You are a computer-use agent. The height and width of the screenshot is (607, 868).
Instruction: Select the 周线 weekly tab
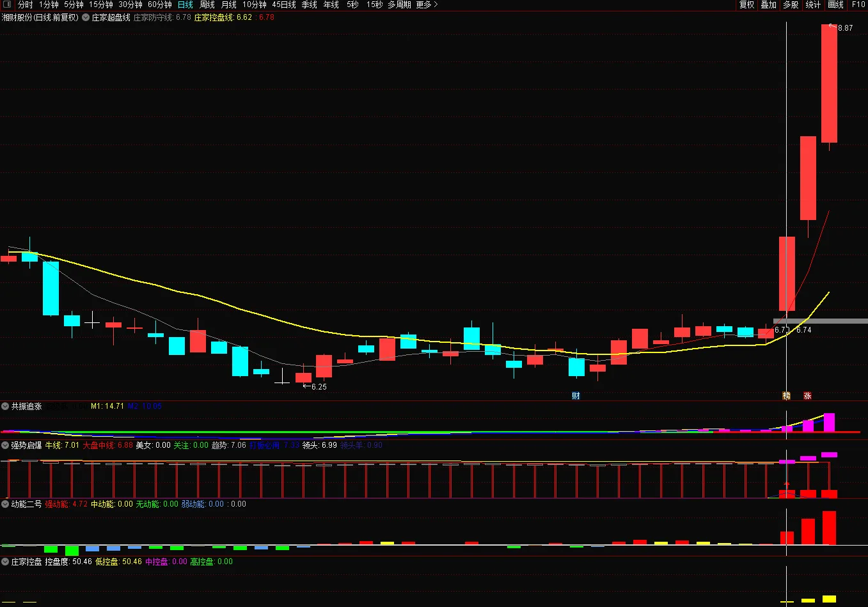tap(207, 4)
